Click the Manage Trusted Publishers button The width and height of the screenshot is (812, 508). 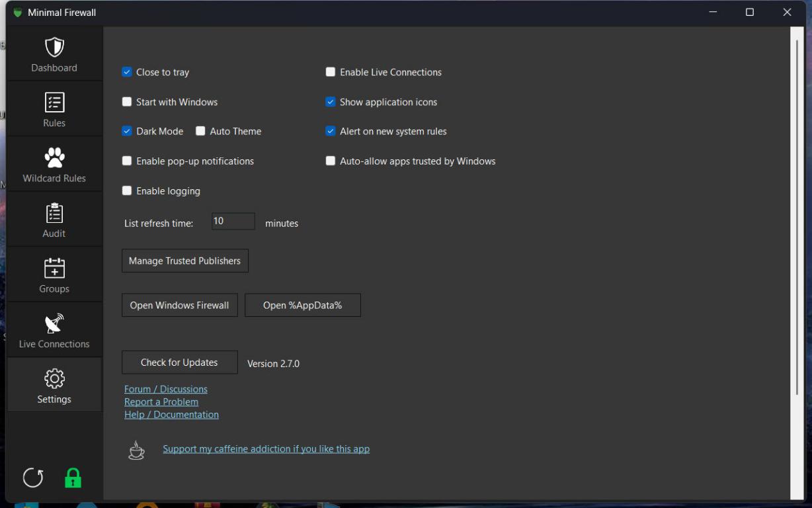185,261
